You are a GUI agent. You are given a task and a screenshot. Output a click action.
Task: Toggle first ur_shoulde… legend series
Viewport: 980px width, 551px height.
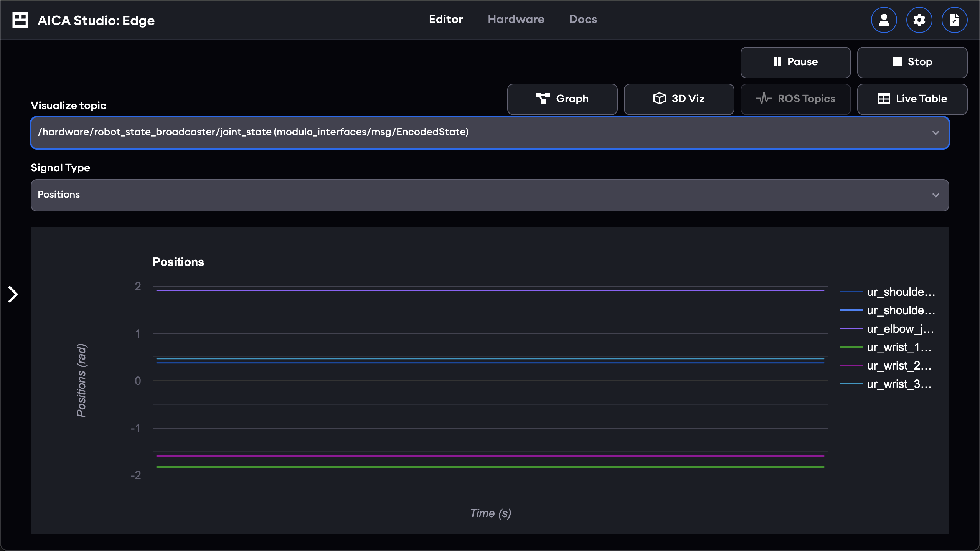click(x=887, y=292)
